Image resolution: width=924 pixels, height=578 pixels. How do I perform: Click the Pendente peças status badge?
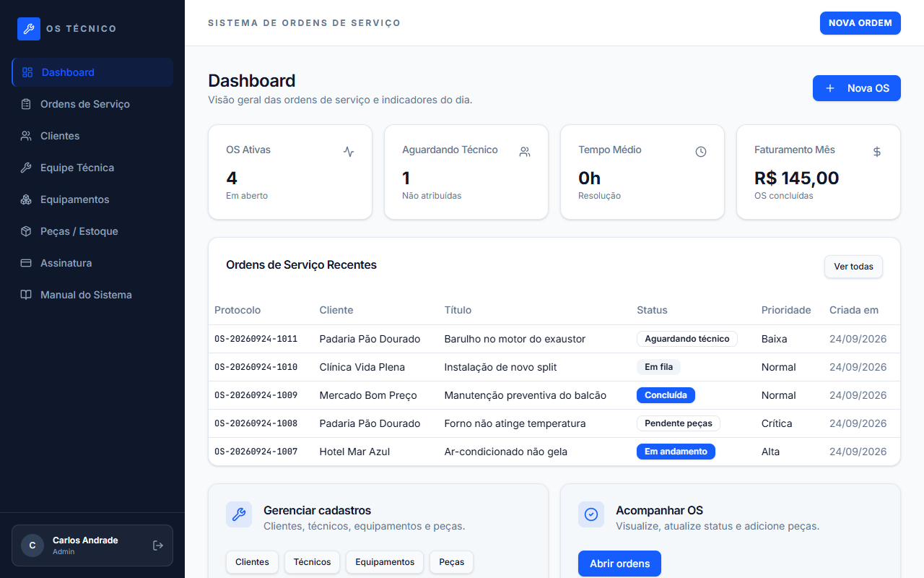(679, 423)
